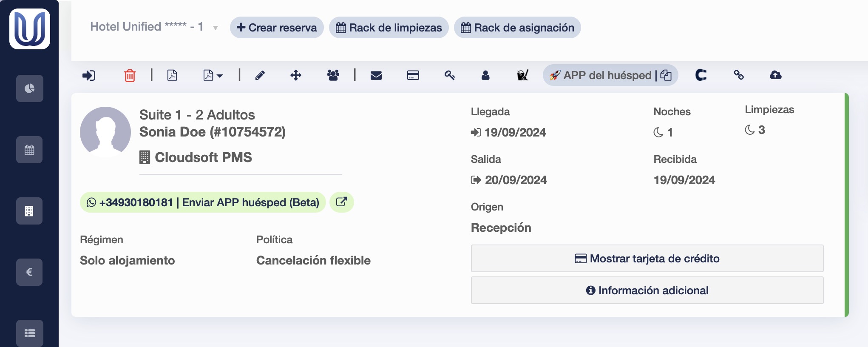Image resolution: width=868 pixels, height=347 pixels.
Task: Open the list view sidebar icon
Action: [x=29, y=333]
